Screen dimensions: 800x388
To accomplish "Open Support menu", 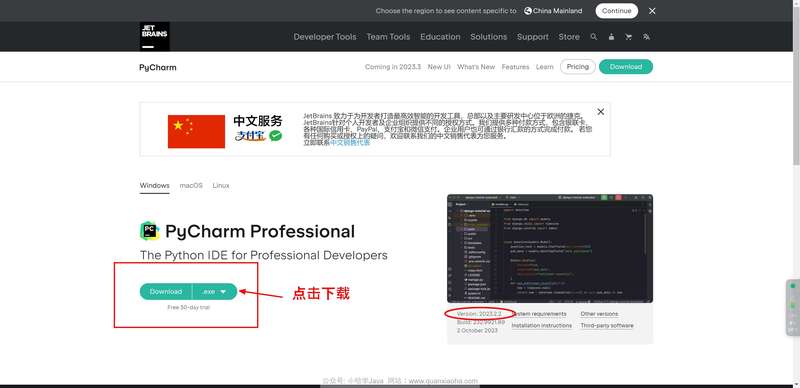I will [533, 37].
